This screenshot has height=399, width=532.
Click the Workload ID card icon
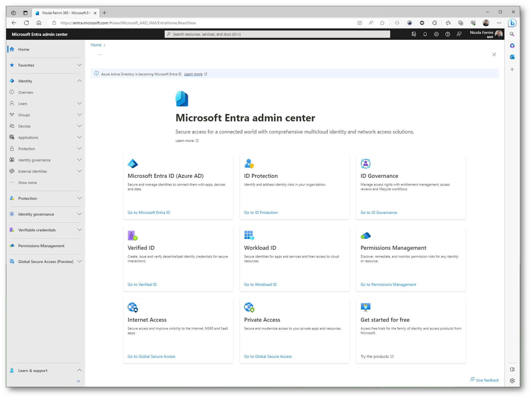[x=249, y=235]
